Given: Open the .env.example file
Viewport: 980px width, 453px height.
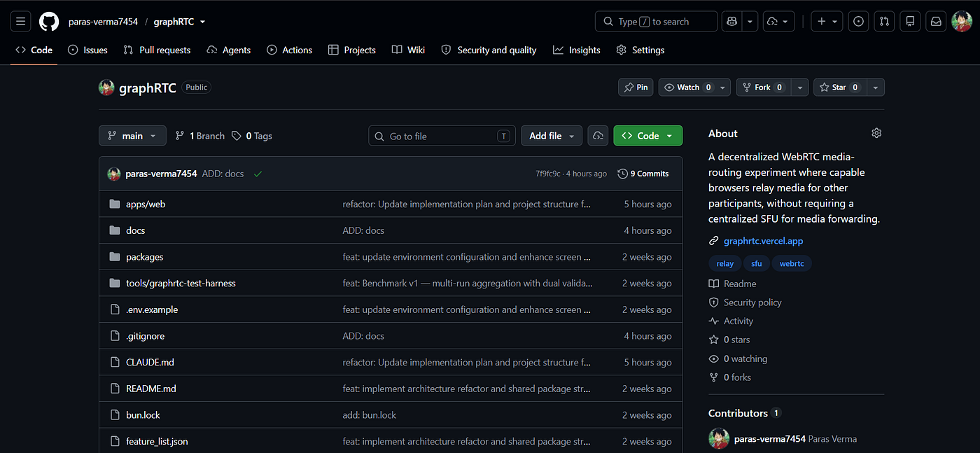Looking at the screenshot, I should [152, 309].
